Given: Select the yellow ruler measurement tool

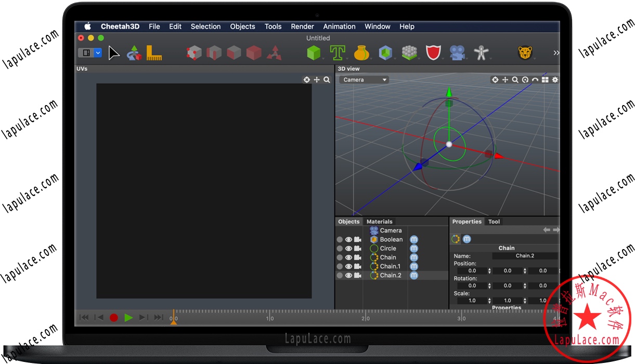Looking at the screenshot, I should pos(154,53).
